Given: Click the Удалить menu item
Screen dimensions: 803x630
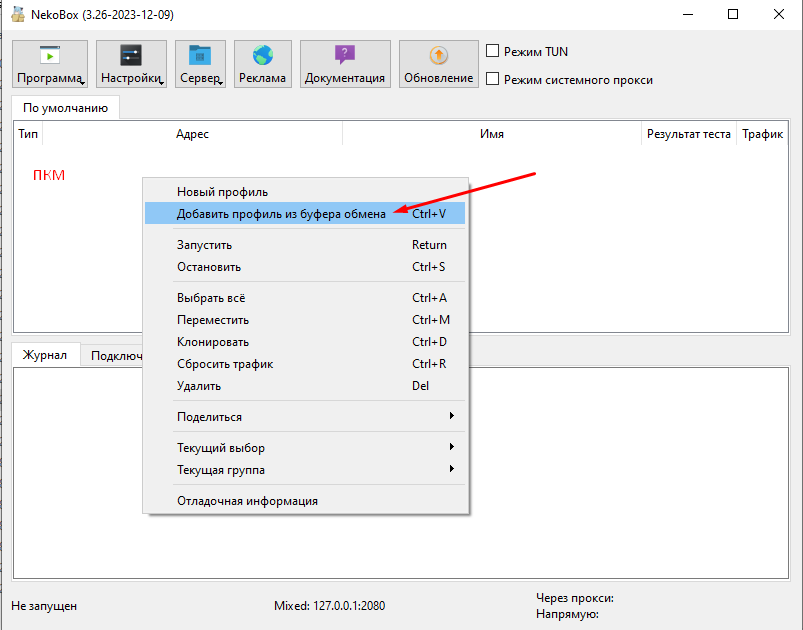Looking at the screenshot, I should pos(199,386).
